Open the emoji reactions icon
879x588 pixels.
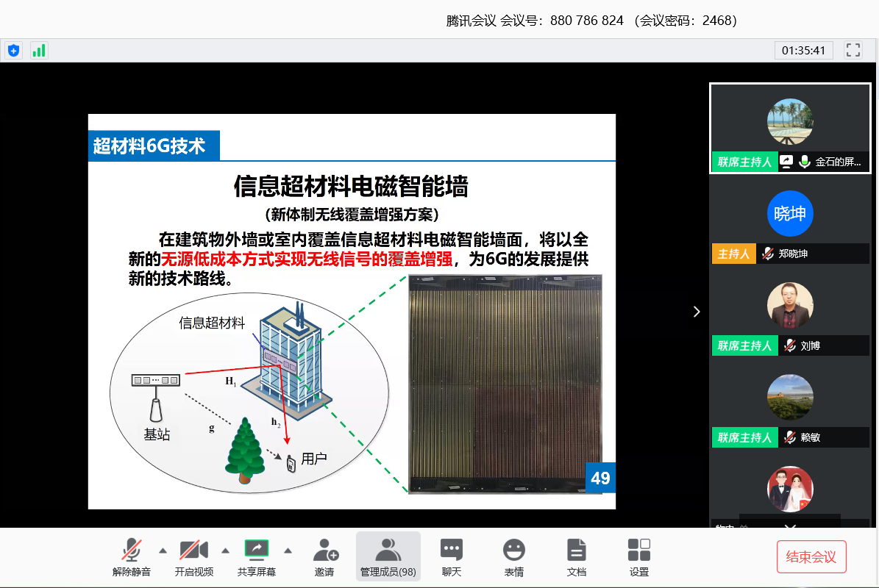513,557
